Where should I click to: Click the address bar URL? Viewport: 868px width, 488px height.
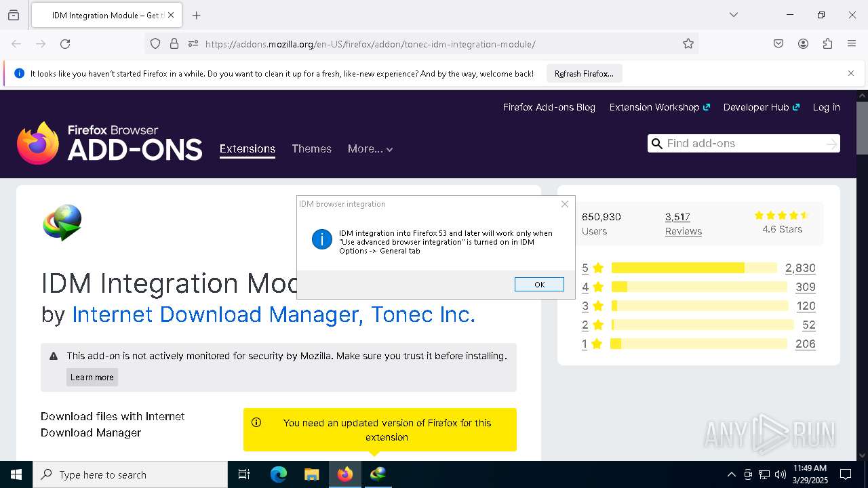[370, 44]
